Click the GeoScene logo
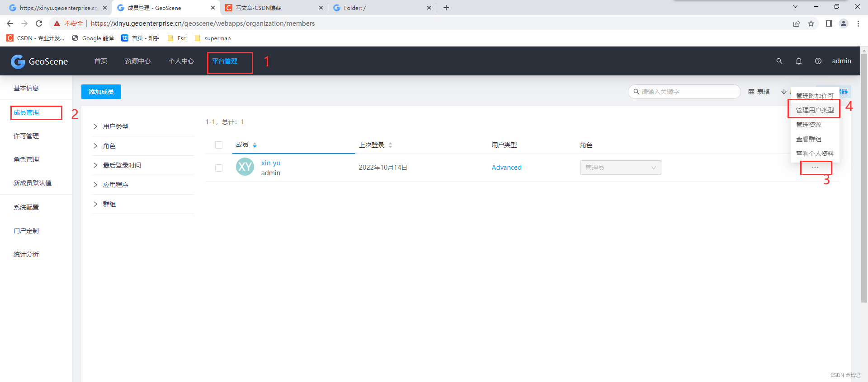Image resolution: width=868 pixels, height=382 pixels. click(x=39, y=61)
